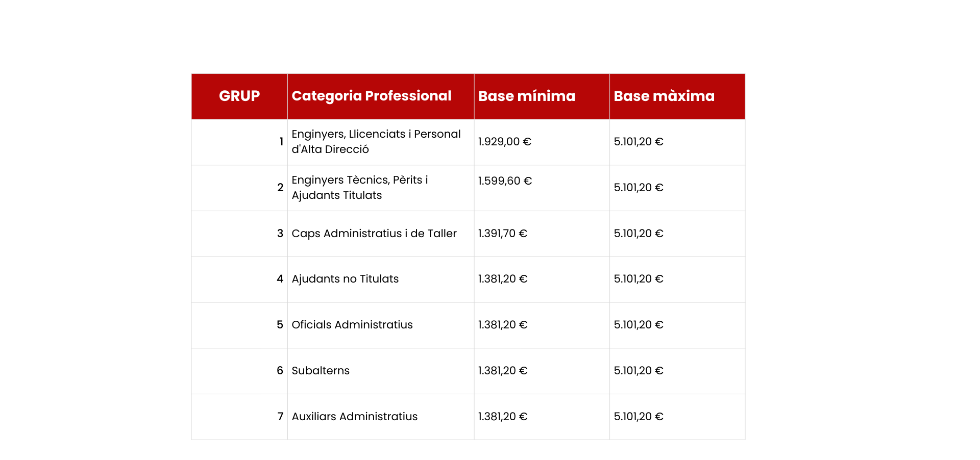This screenshot has height=460, width=980.
Task: Select the group number 4 cell
Action: (x=280, y=279)
